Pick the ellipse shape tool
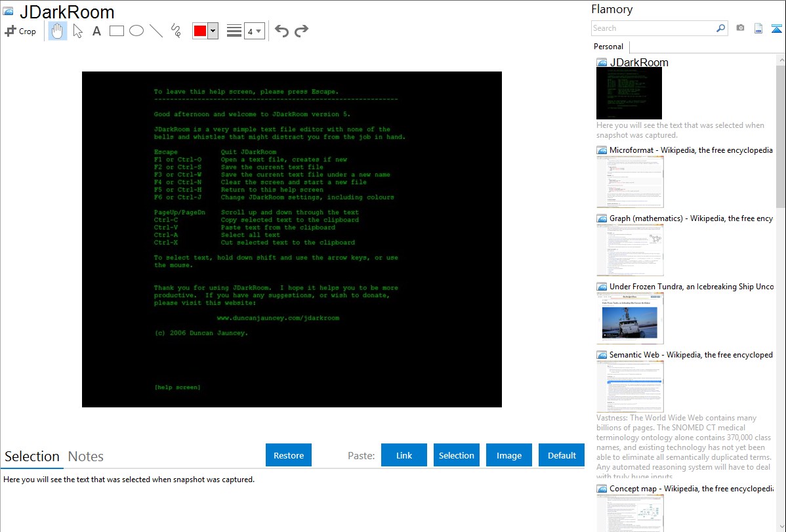The width and height of the screenshot is (786, 532). [136, 31]
